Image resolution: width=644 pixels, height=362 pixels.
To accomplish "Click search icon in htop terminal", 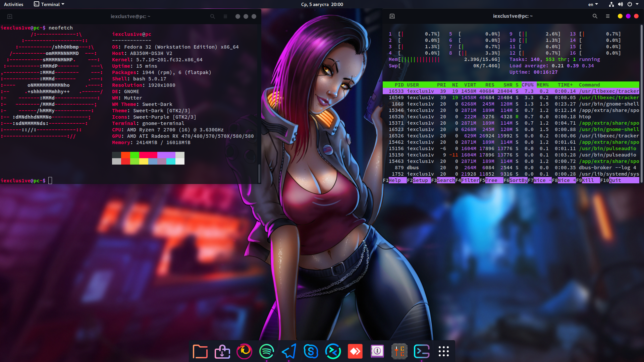I will pos(595,16).
